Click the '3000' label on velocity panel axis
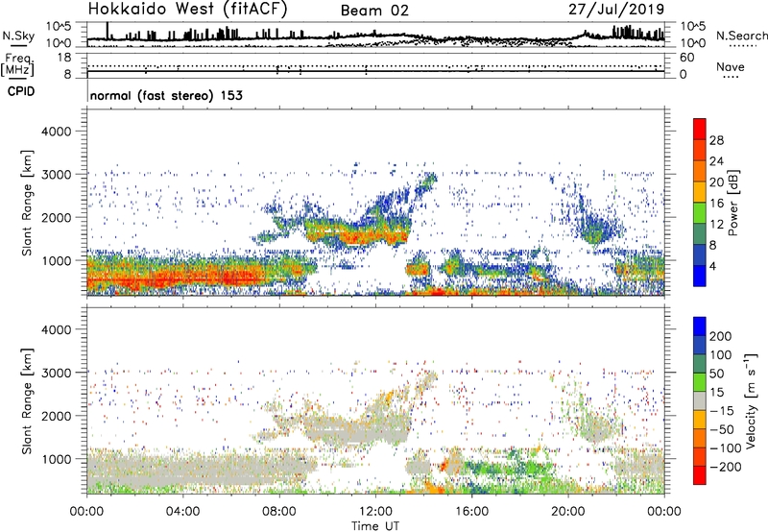The image size is (768, 532). tap(57, 373)
